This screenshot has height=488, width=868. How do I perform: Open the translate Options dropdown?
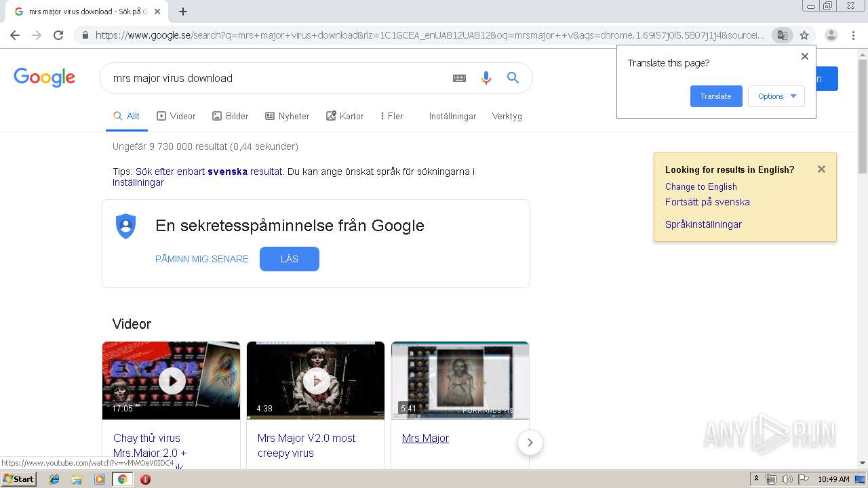click(x=776, y=96)
